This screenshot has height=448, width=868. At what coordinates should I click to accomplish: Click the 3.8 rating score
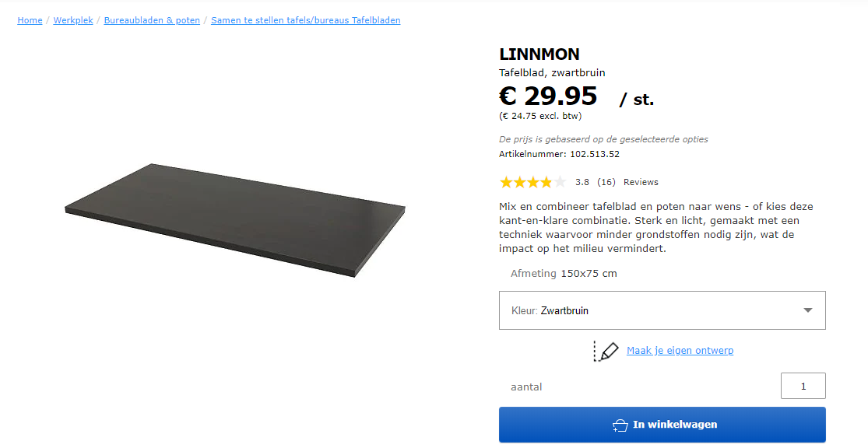pos(582,182)
